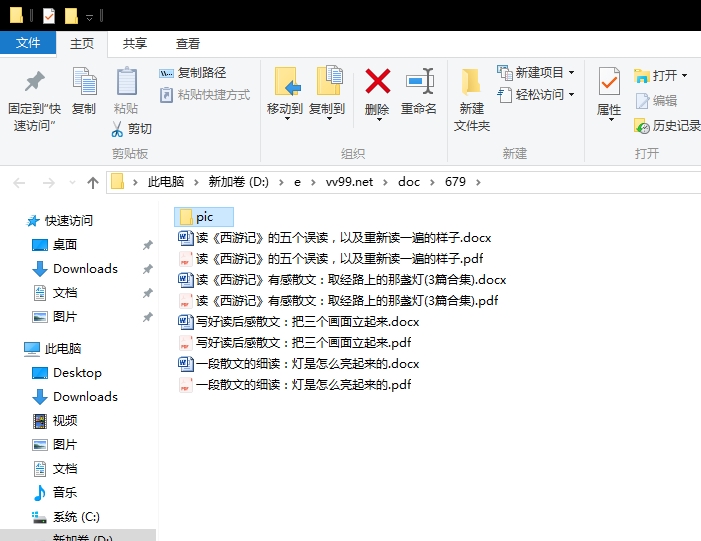The image size is (701, 541).
Task: Click 此电脑 in the sidebar
Action: click(53, 349)
